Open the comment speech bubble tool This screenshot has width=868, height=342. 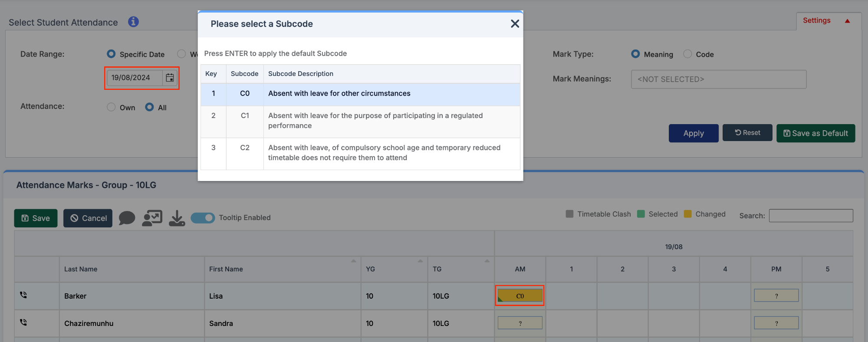point(127,218)
